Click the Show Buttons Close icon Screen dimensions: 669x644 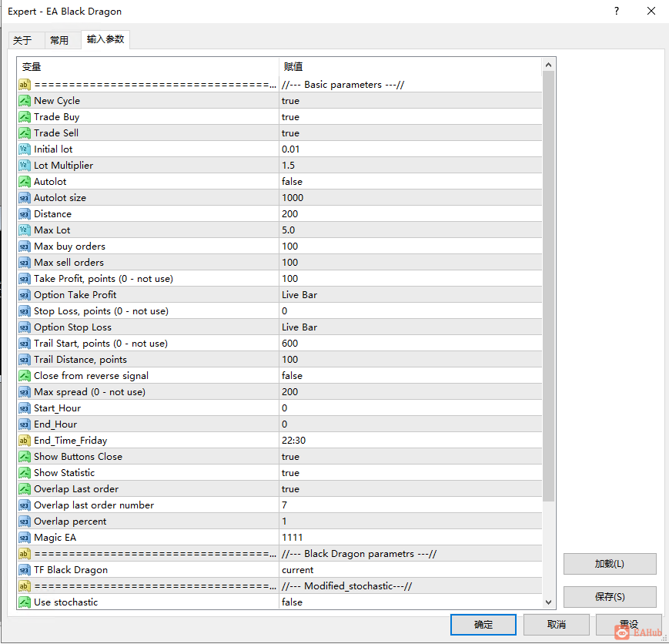[x=25, y=457]
